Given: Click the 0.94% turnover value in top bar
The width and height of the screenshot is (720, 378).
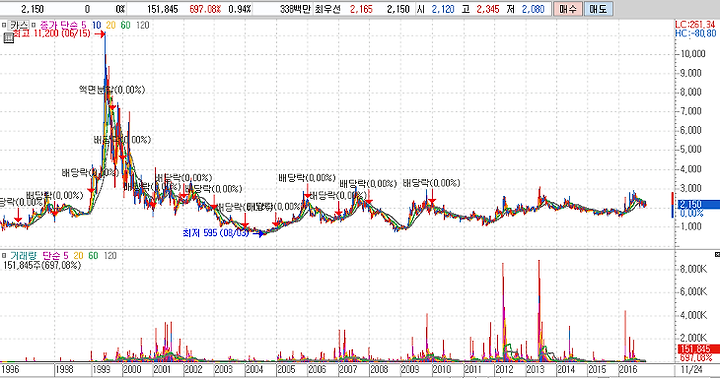Looking at the screenshot, I should [240, 9].
